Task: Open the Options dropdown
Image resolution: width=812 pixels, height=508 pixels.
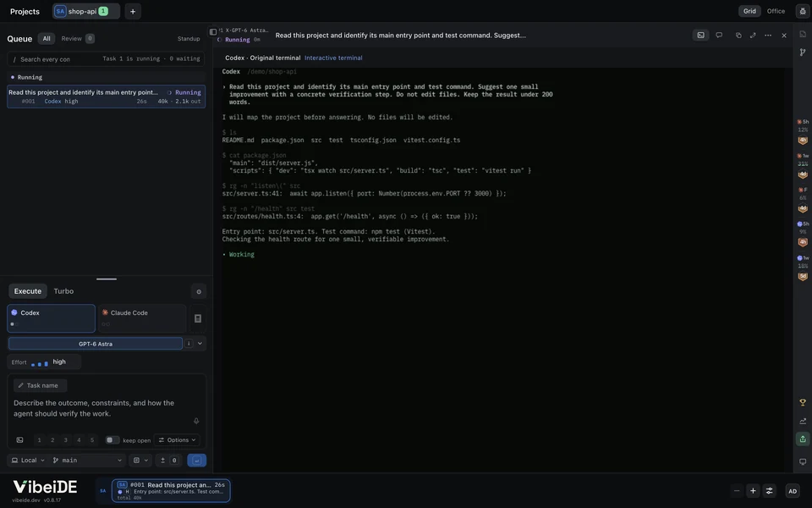Action: (x=177, y=440)
